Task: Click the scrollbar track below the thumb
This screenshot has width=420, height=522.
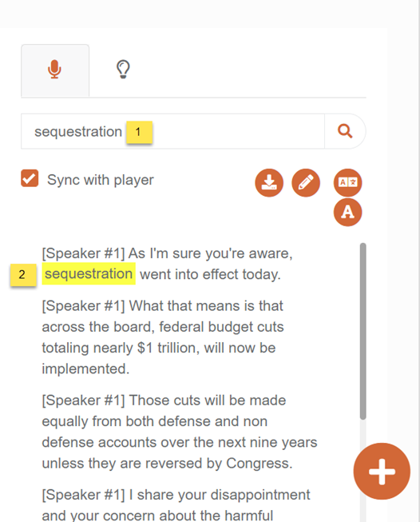Action: click(363, 432)
